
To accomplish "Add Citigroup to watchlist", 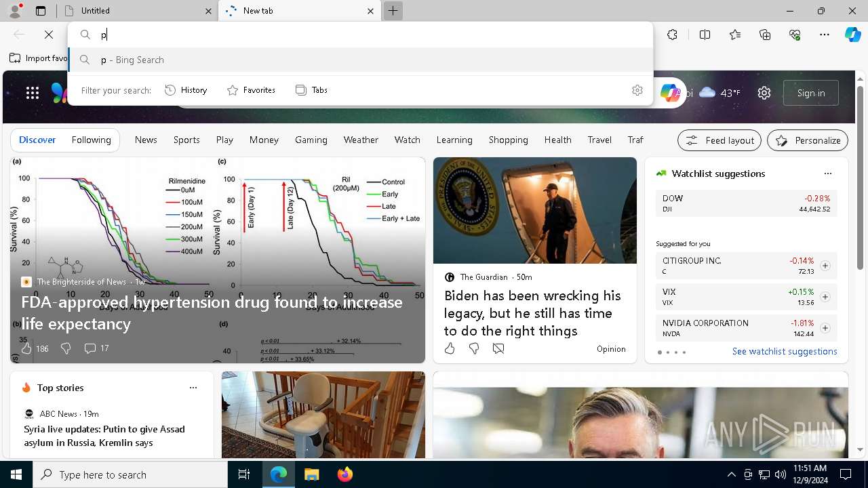I will pyautogui.click(x=825, y=266).
